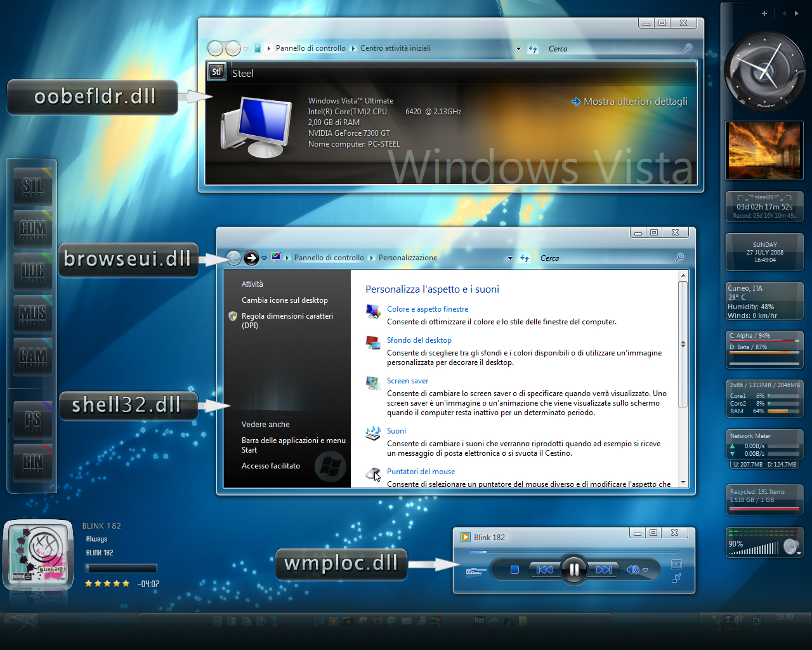This screenshot has width=812, height=650.
Task: Click Cambia icone sul desktop task
Action: [285, 300]
